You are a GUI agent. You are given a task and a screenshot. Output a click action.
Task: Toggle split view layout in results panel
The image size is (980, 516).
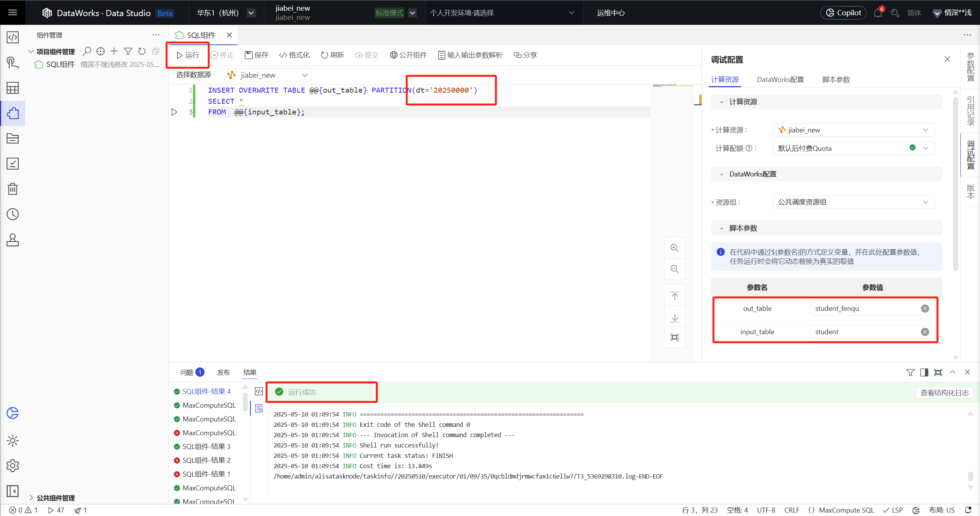coord(924,372)
